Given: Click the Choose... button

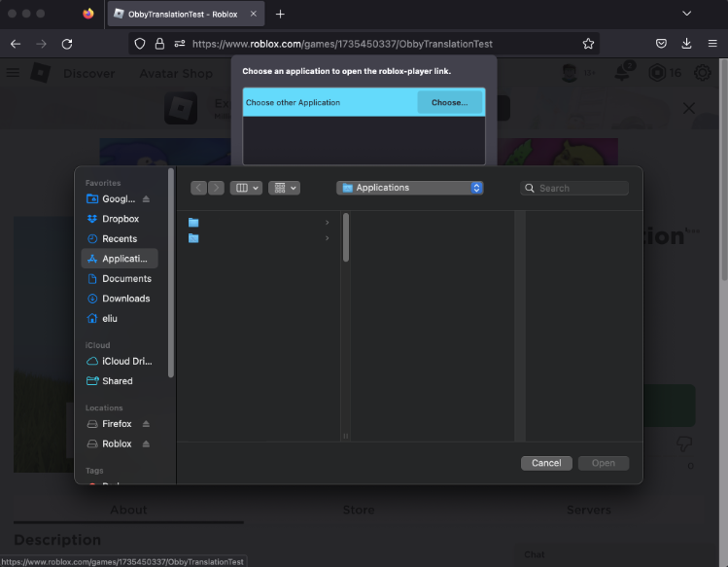Looking at the screenshot, I should pyautogui.click(x=449, y=102).
